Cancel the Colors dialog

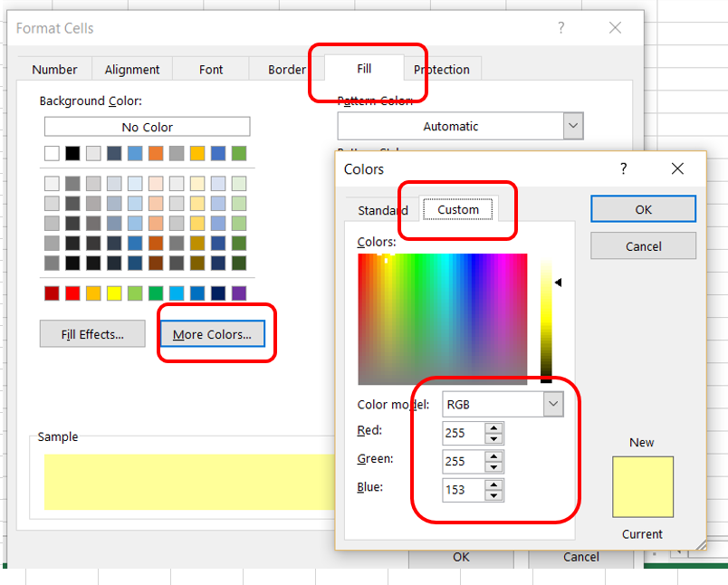pos(643,246)
